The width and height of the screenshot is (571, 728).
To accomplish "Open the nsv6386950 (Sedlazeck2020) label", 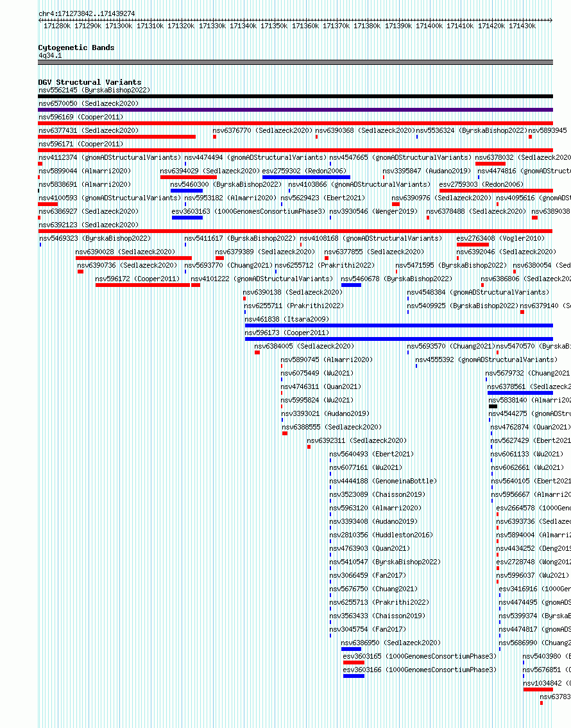I will [x=391, y=642].
